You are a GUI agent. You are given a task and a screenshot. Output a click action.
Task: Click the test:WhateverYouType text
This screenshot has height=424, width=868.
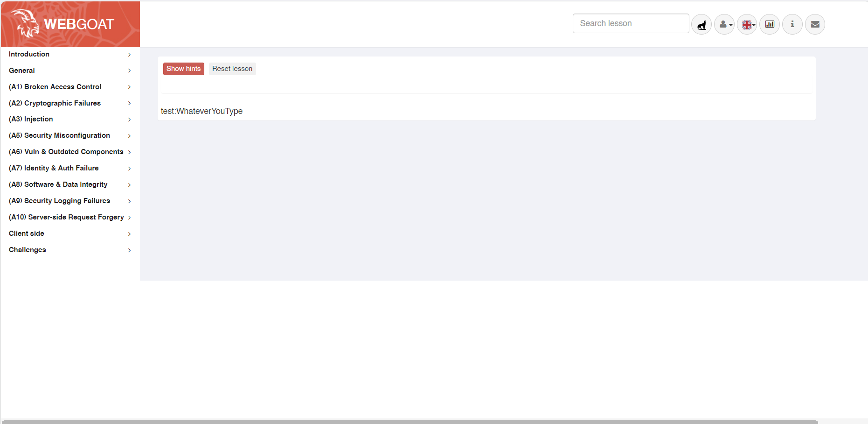(x=201, y=111)
